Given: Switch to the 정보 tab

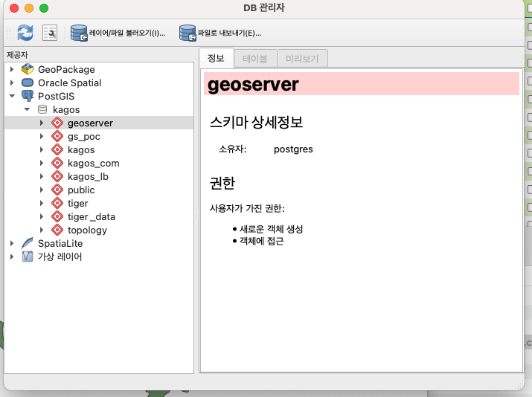Looking at the screenshot, I should click(x=216, y=58).
